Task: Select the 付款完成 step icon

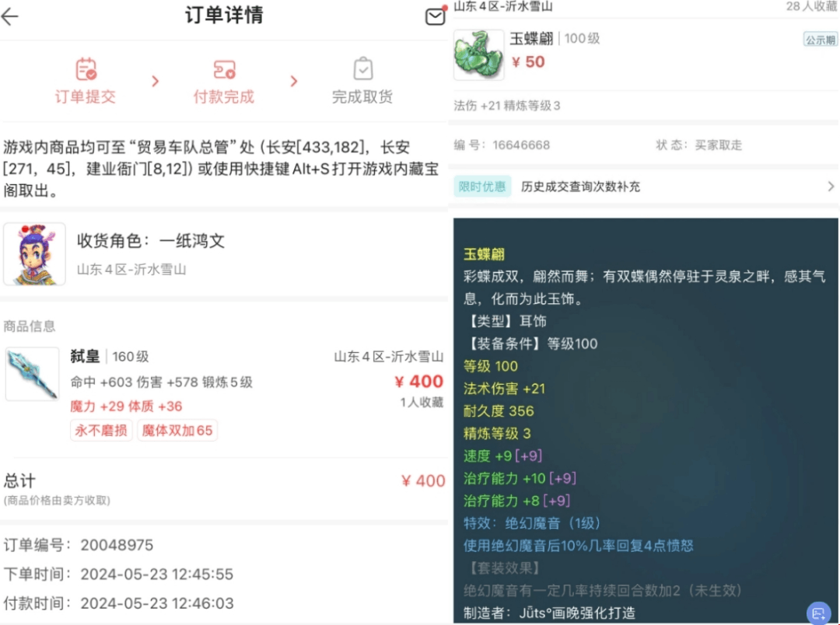Action: [224, 69]
